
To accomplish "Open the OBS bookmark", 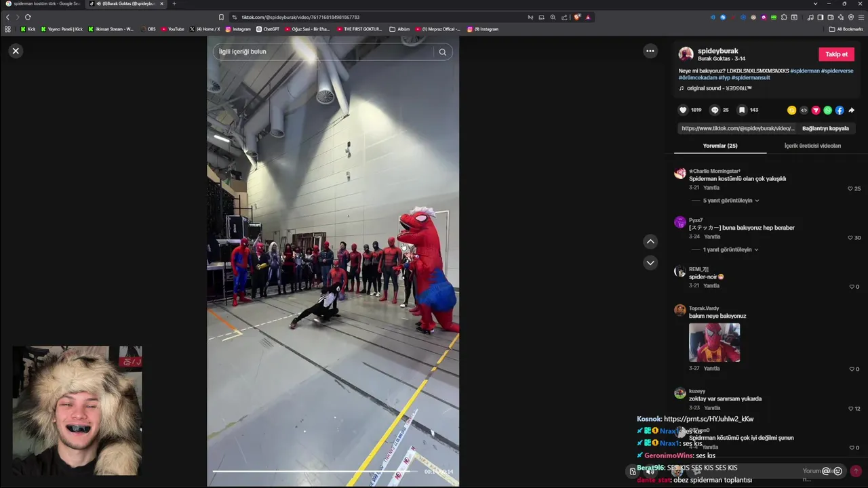I will coord(148,29).
